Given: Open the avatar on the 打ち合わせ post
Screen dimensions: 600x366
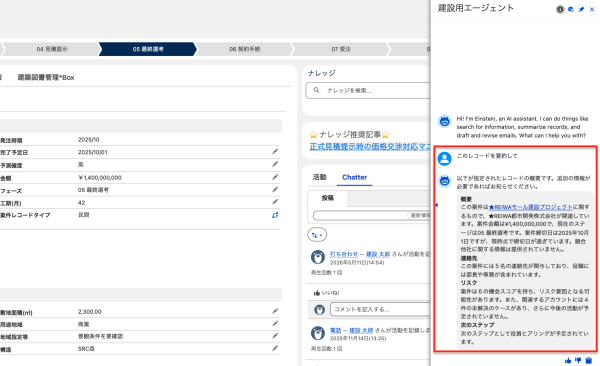Looking at the screenshot, I should tap(318, 257).
